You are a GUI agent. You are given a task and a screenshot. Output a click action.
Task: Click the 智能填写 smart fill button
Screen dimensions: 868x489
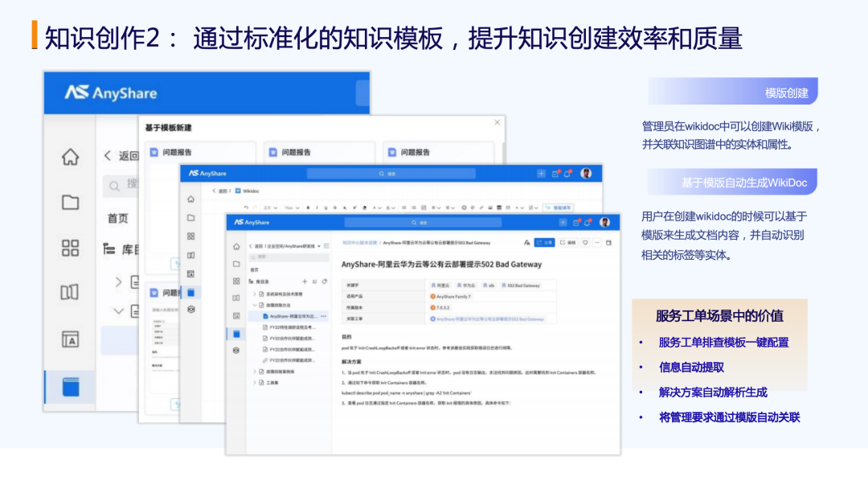click(558, 208)
